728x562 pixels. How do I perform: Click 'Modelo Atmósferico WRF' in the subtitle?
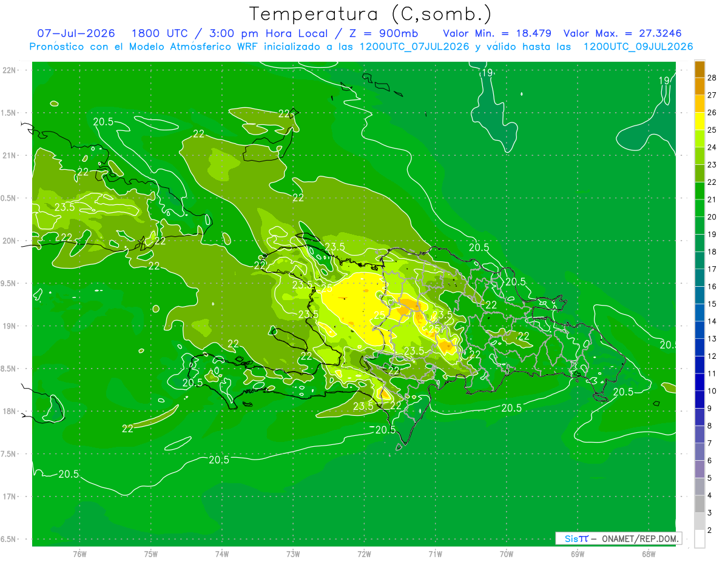click(194, 47)
